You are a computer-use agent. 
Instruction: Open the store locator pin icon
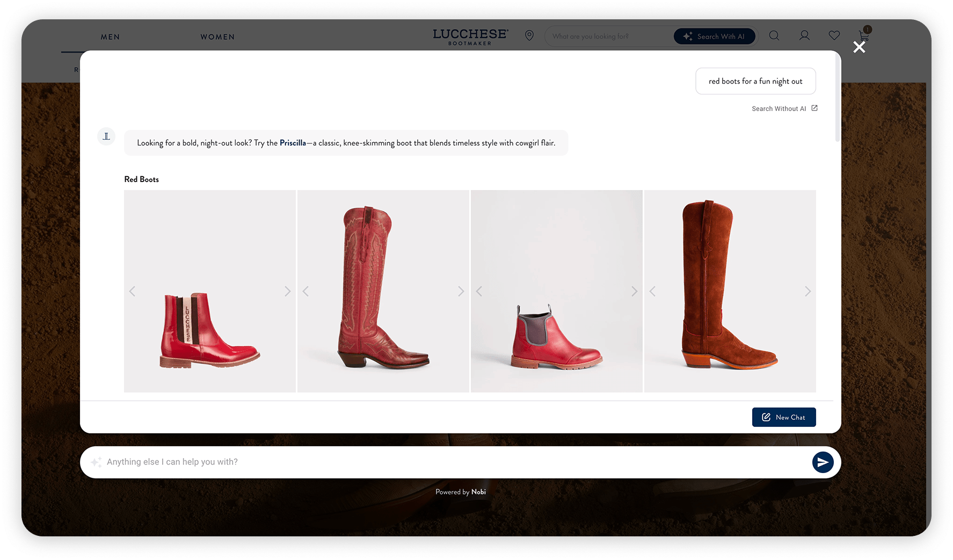[529, 35]
